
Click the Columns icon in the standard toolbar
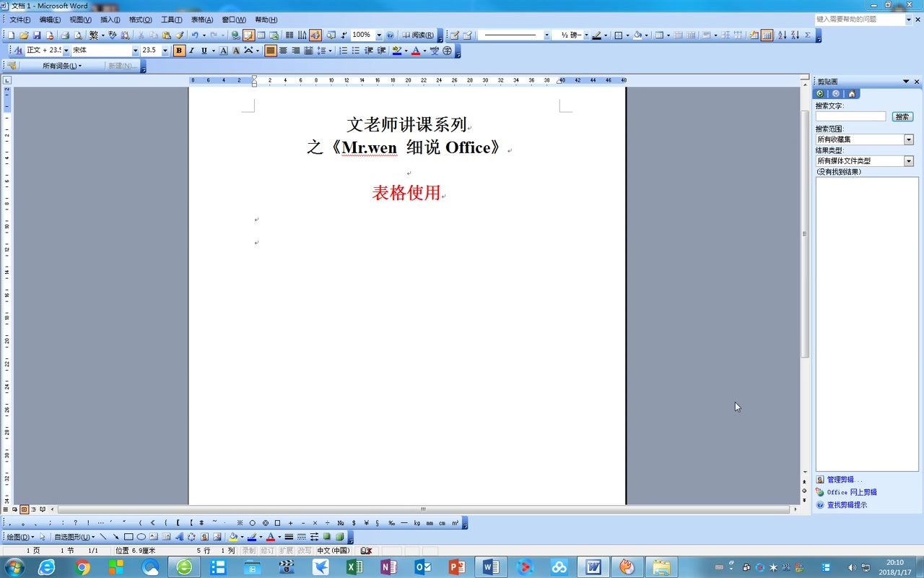click(x=289, y=35)
